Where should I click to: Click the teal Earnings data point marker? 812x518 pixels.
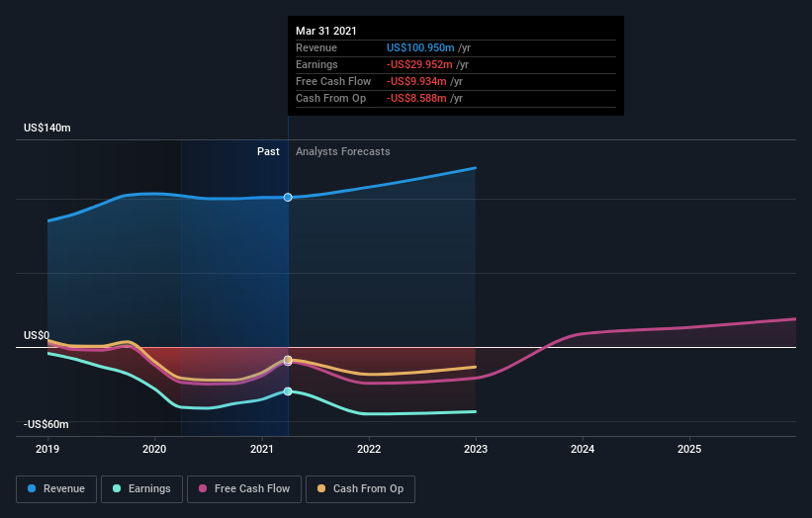pos(288,391)
